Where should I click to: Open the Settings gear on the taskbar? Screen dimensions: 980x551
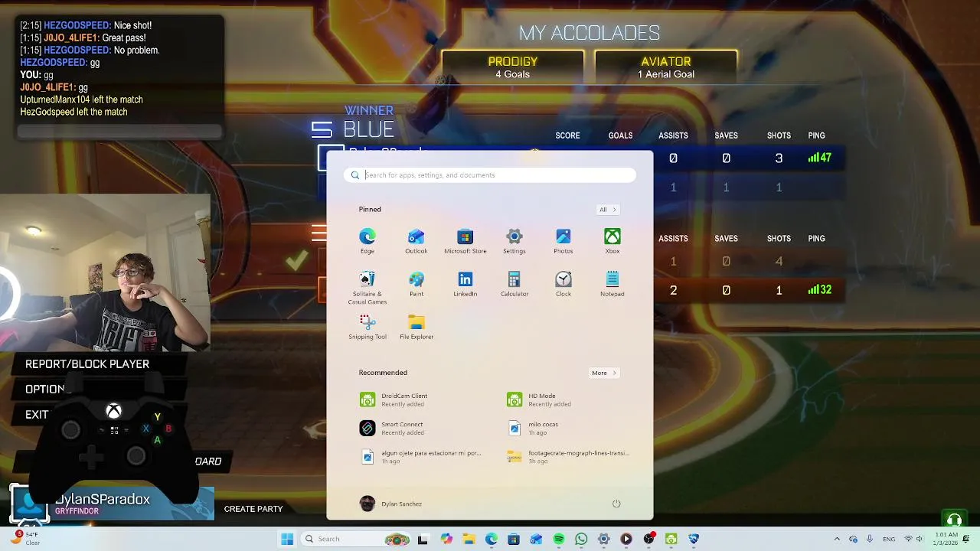click(x=604, y=540)
